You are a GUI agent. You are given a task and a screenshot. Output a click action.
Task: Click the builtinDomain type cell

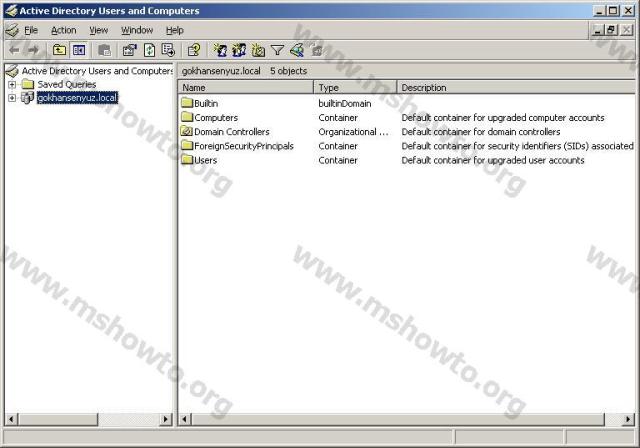[345, 104]
